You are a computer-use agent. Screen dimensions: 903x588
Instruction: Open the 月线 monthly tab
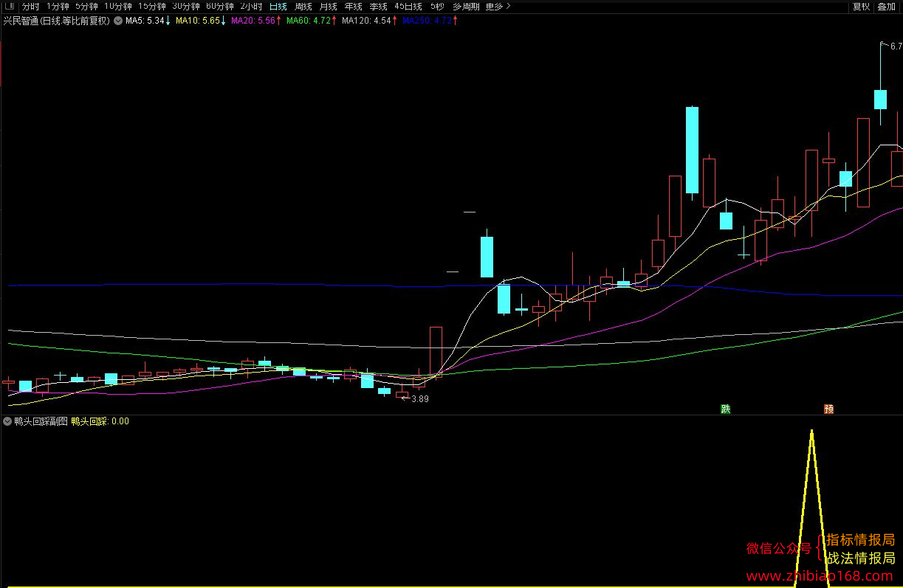pyautogui.click(x=329, y=7)
